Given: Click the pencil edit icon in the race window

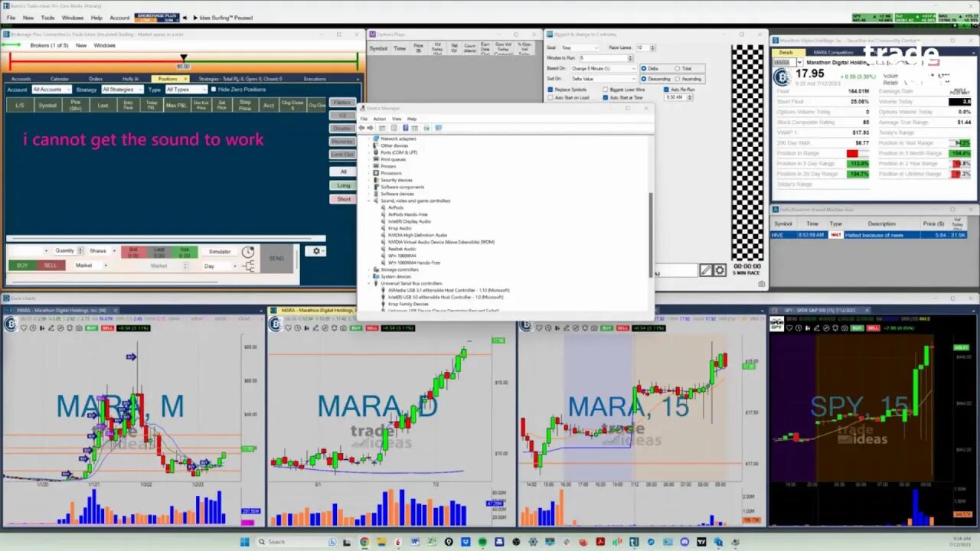Looking at the screenshot, I should pos(707,270).
